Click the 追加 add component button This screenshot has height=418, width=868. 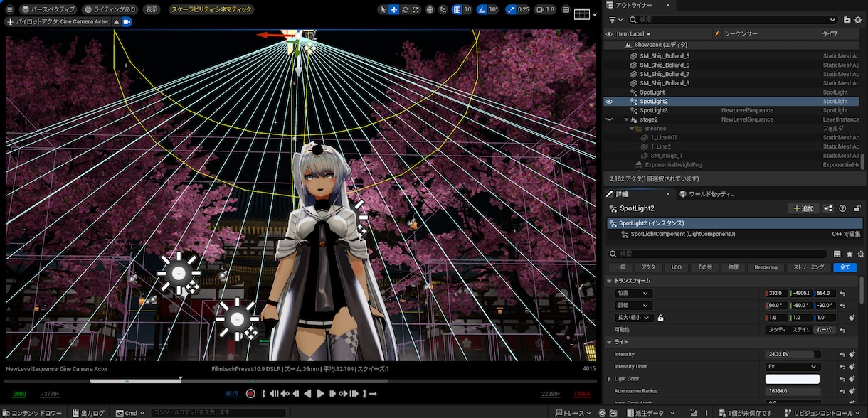coord(803,208)
